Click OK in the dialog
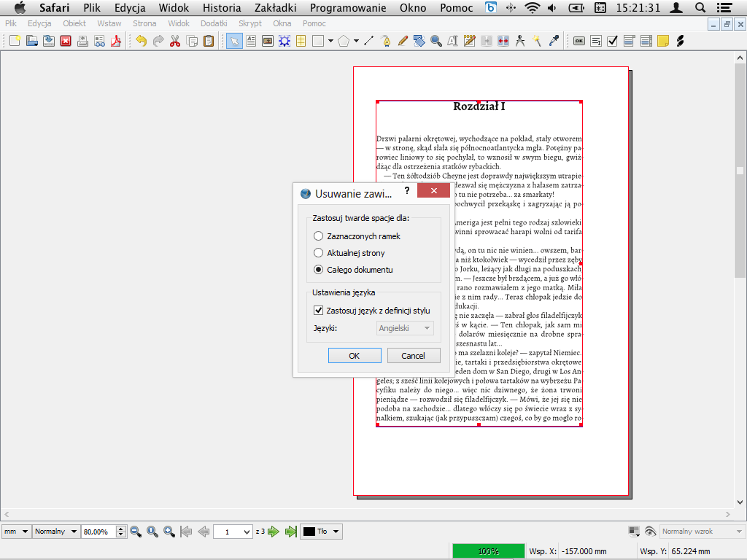Viewport: 747px width, 560px height. [355, 356]
